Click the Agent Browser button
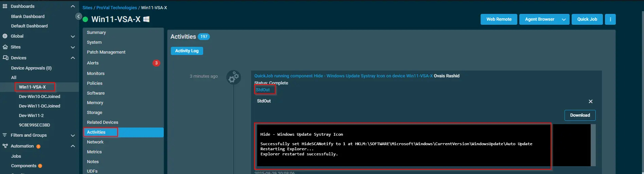644x174 pixels. pyautogui.click(x=539, y=19)
